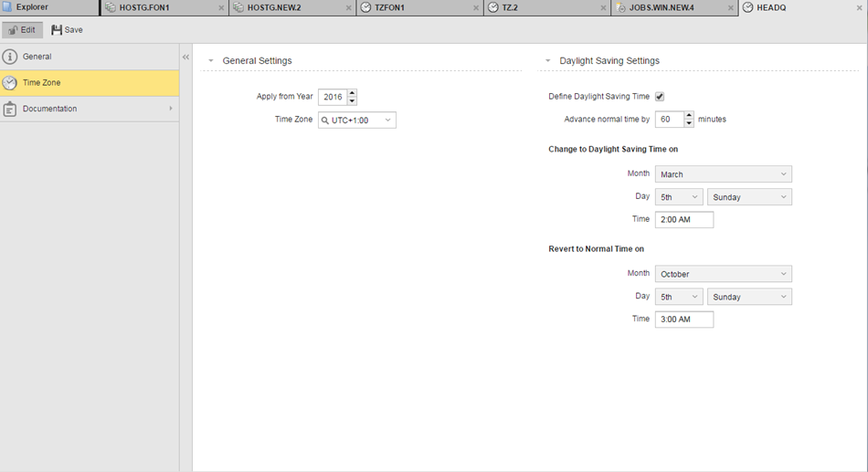
Task: Toggle Define Daylight Saving Time checkbox
Action: 660,97
